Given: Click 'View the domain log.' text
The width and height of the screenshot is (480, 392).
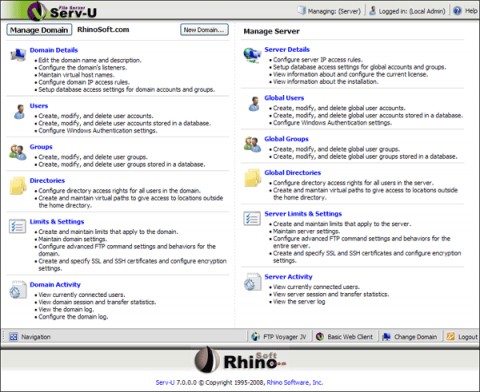Looking at the screenshot, I should tap(66, 309).
